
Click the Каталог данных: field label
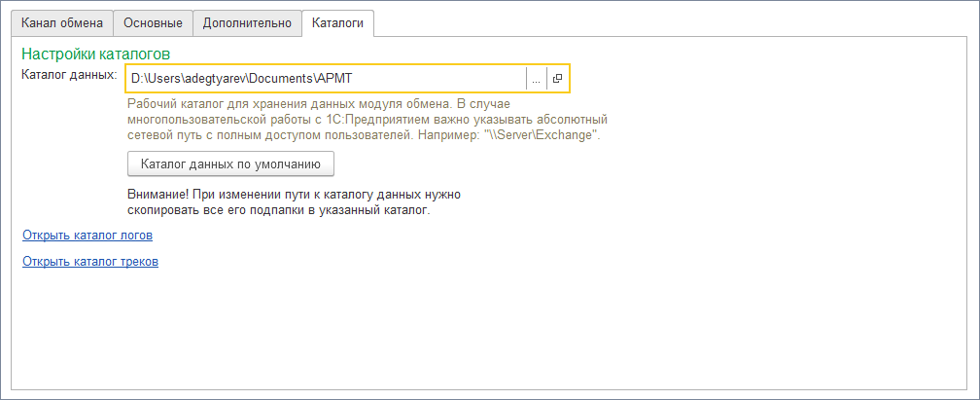[69, 75]
